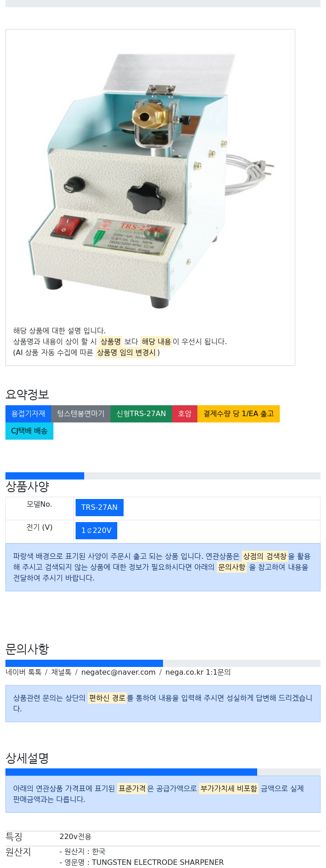Screen dimensions: 326x868
Task: Choose the 1¢220V voltage option
Action: (x=96, y=531)
